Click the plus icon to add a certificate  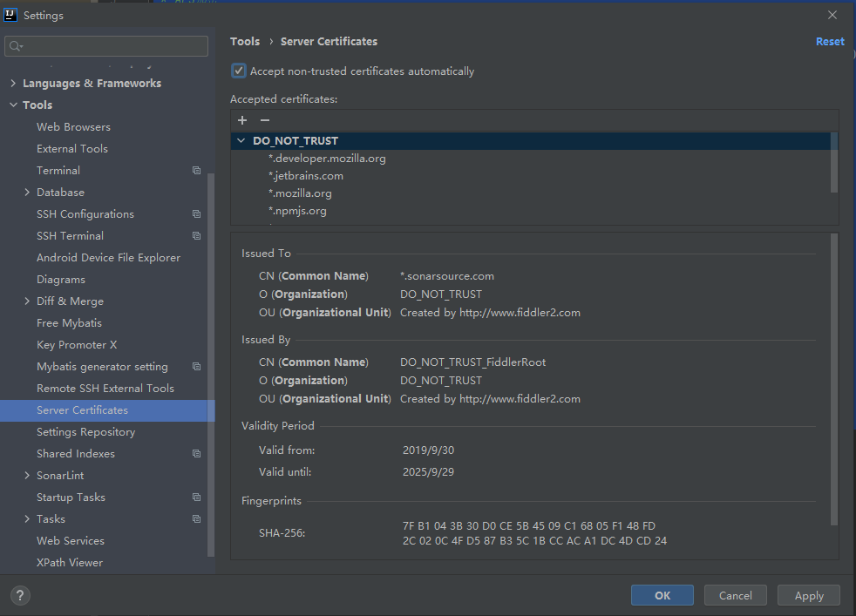241,120
